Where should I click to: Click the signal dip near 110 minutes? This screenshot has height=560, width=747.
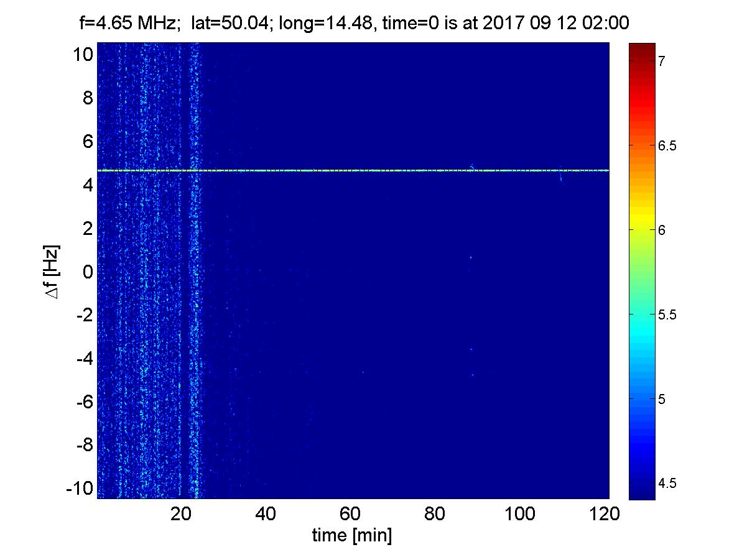pyautogui.click(x=561, y=177)
